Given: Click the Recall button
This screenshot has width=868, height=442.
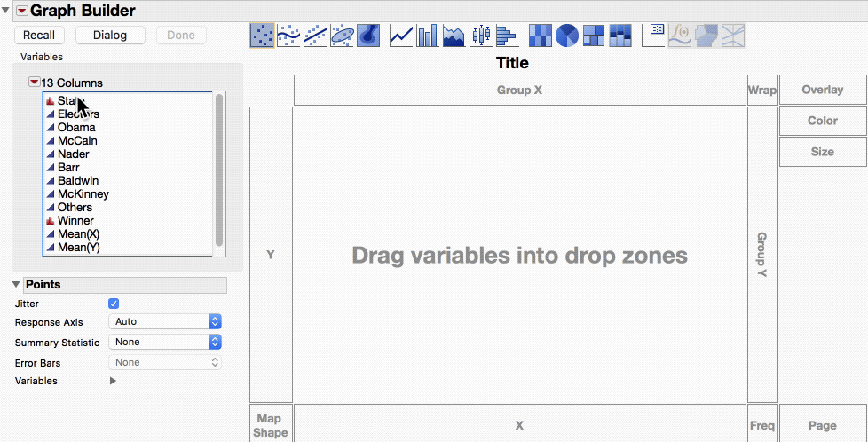Looking at the screenshot, I should click(x=39, y=35).
